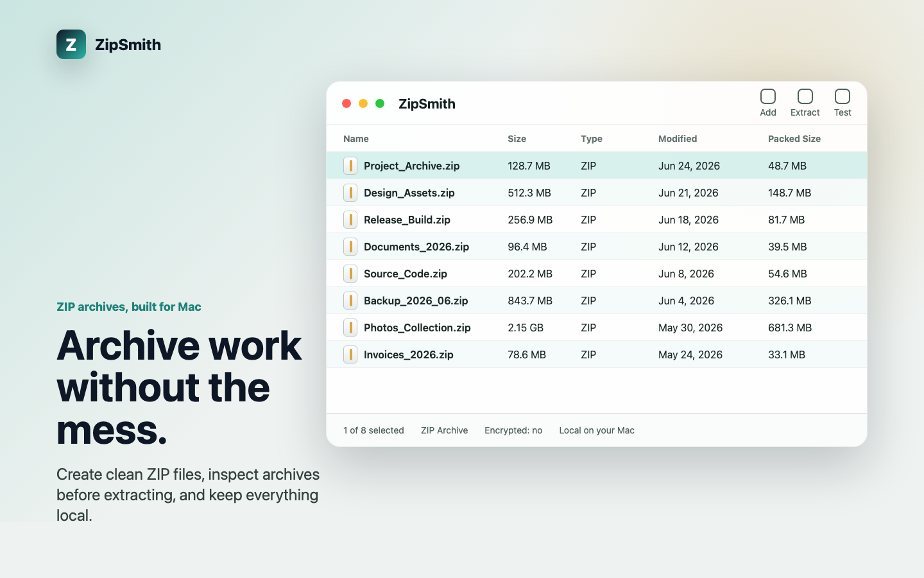Screen dimensions: 924x578
Task: Click the 256.9 MB size value
Action: [x=530, y=220]
